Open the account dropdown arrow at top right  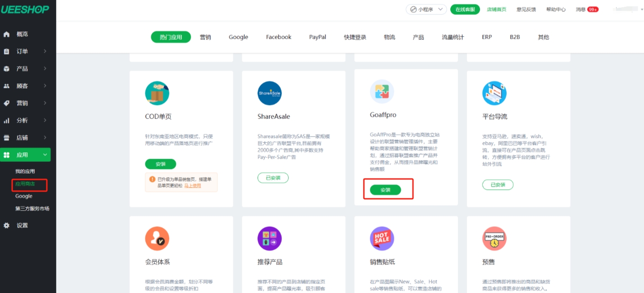tap(642, 9)
